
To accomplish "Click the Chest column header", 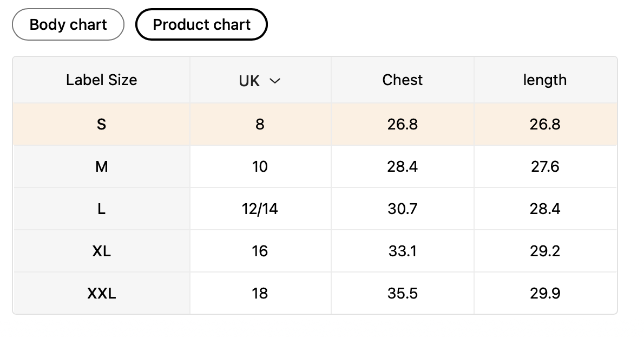I will coord(402,80).
